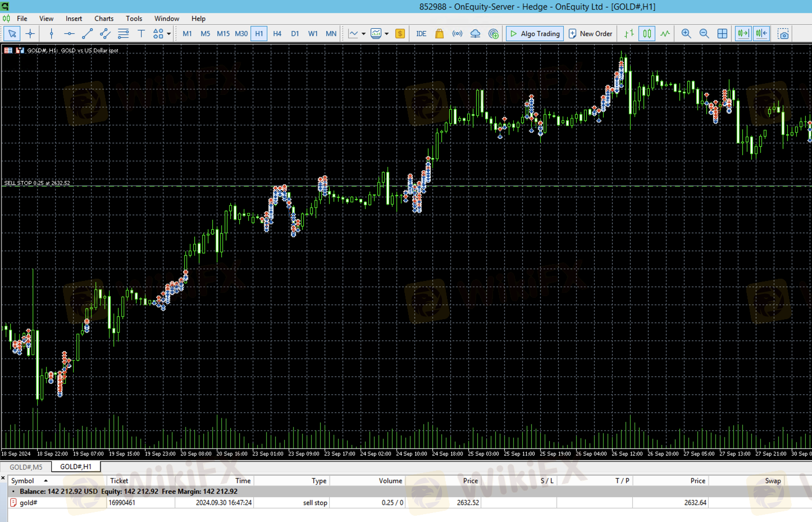Click the zoom in magnifier icon
The width and height of the screenshot is (812, 522).
pyautogui.click(x=686, y=34)
